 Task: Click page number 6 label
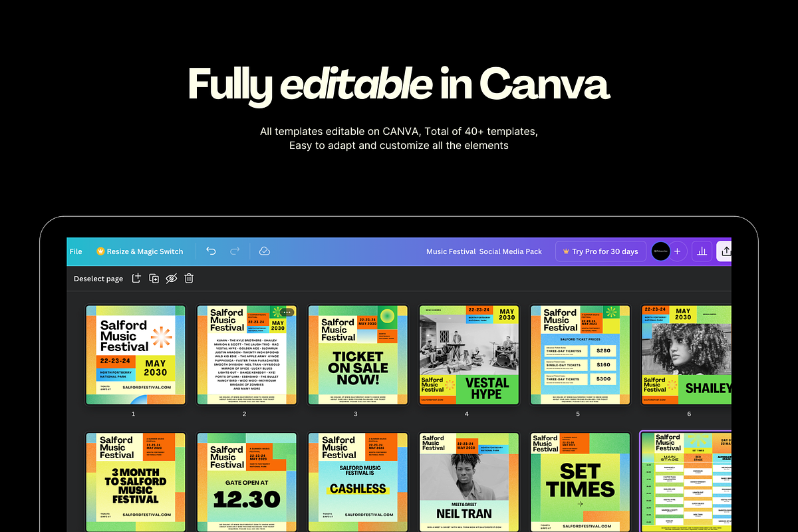689,414
